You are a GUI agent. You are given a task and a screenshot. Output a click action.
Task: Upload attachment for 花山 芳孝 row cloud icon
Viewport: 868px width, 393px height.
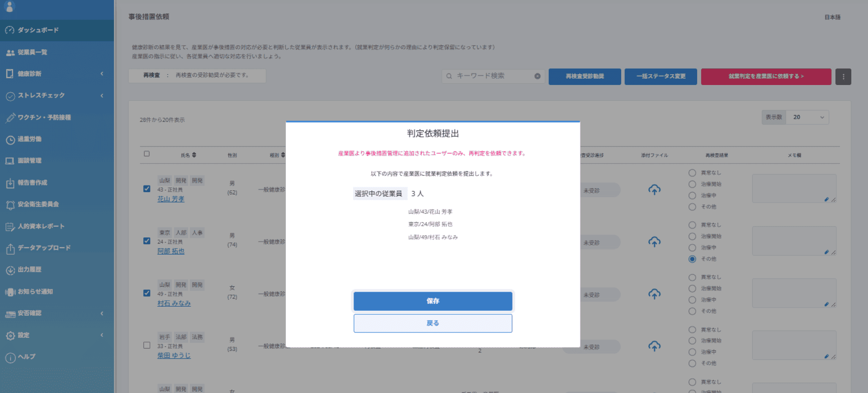[x=654, y=190]
